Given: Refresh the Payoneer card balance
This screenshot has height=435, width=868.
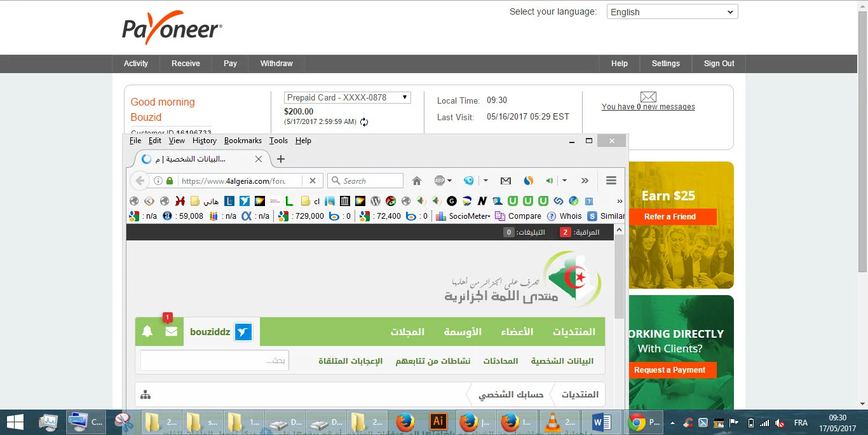Looking at the screenshot, I should [364, 122].
